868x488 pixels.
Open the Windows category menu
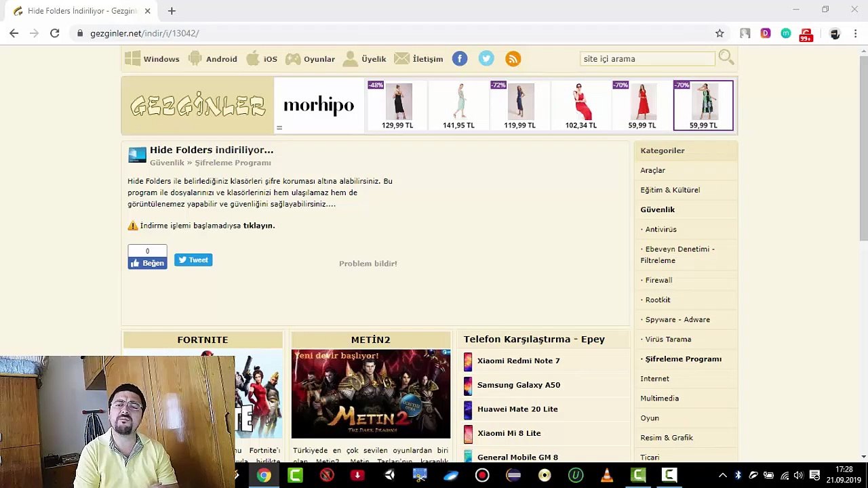point(152,59)
